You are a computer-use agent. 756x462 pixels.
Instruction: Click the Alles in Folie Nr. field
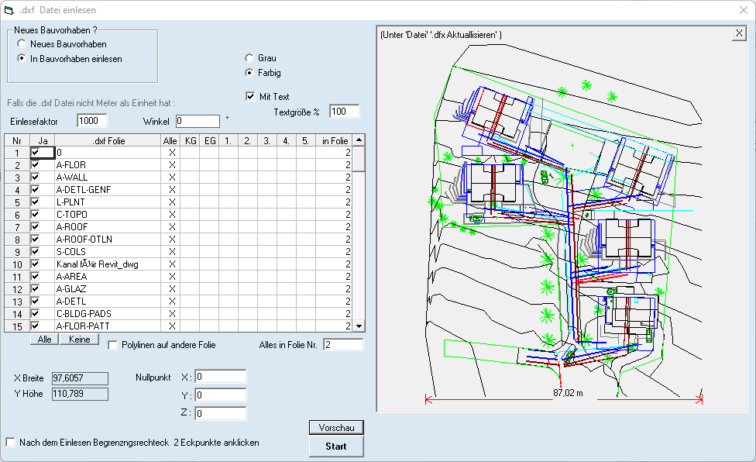click(x=343, y=344)
